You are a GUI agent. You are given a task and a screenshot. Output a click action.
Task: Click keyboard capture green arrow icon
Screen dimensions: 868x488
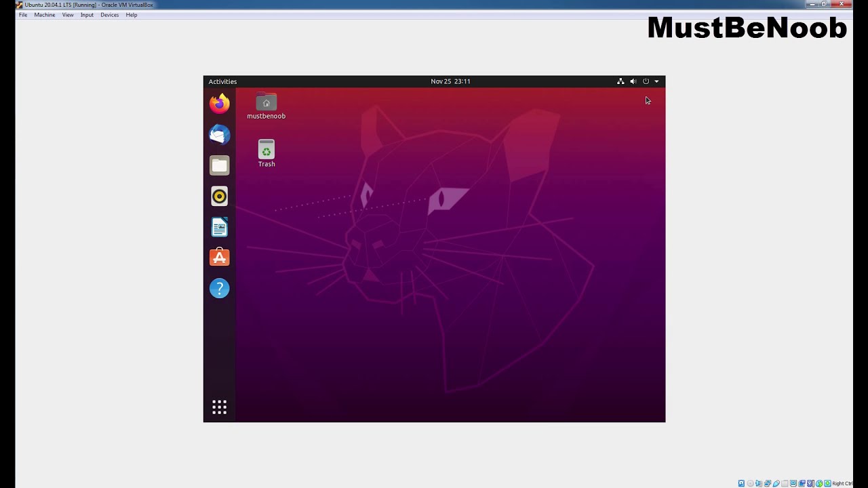tap(827, 483)
